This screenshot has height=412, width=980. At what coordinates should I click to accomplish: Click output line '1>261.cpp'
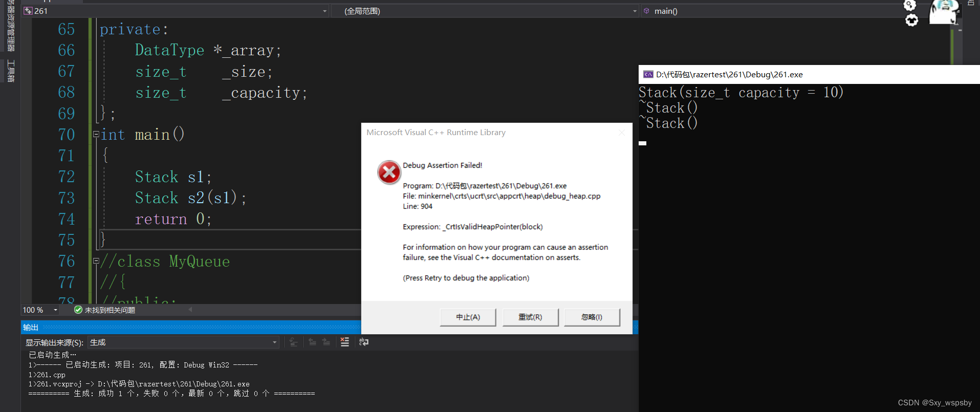point(47,375)
